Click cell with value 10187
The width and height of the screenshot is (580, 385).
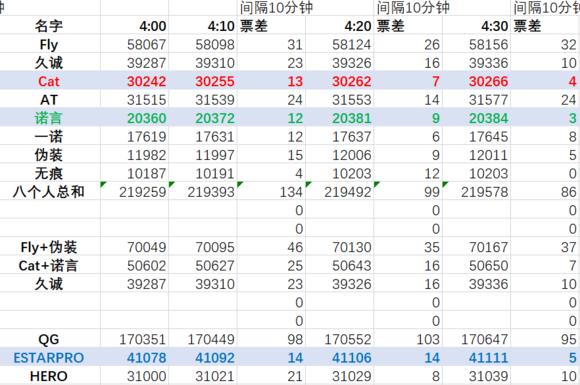(134, 173)
